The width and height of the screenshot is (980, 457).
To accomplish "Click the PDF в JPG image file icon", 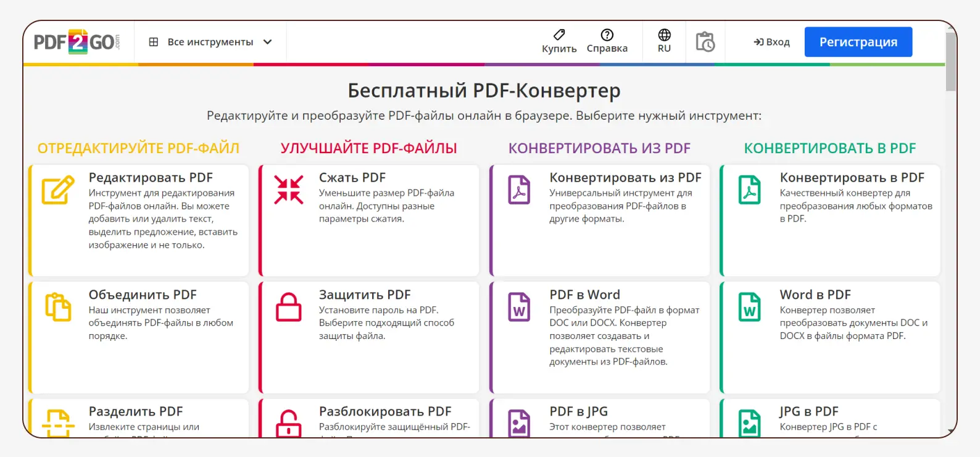I will coord(519,424).
